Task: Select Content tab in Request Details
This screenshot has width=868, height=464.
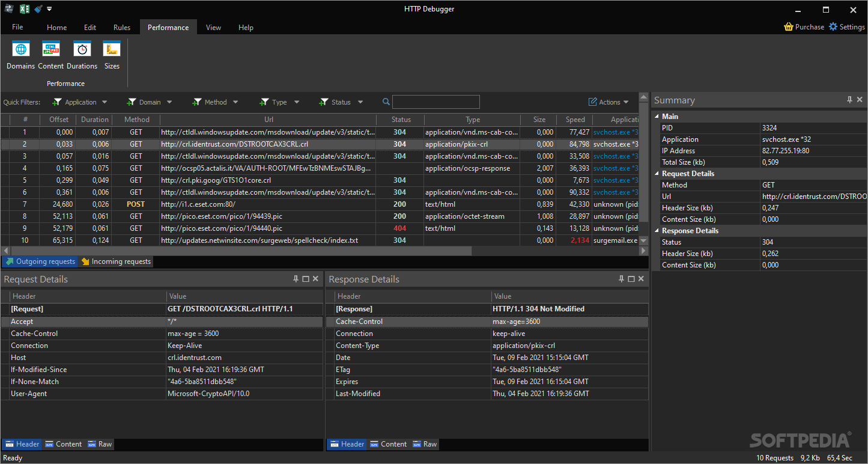Action: [x=63, y=444]
